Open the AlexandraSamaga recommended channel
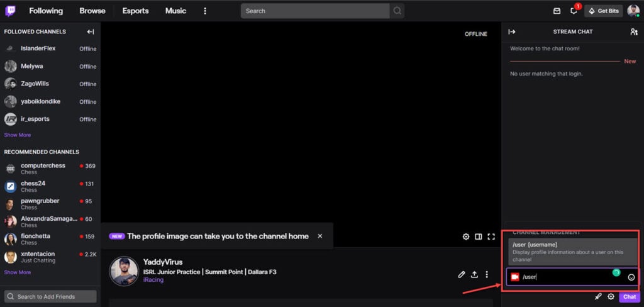 [50, 221]
